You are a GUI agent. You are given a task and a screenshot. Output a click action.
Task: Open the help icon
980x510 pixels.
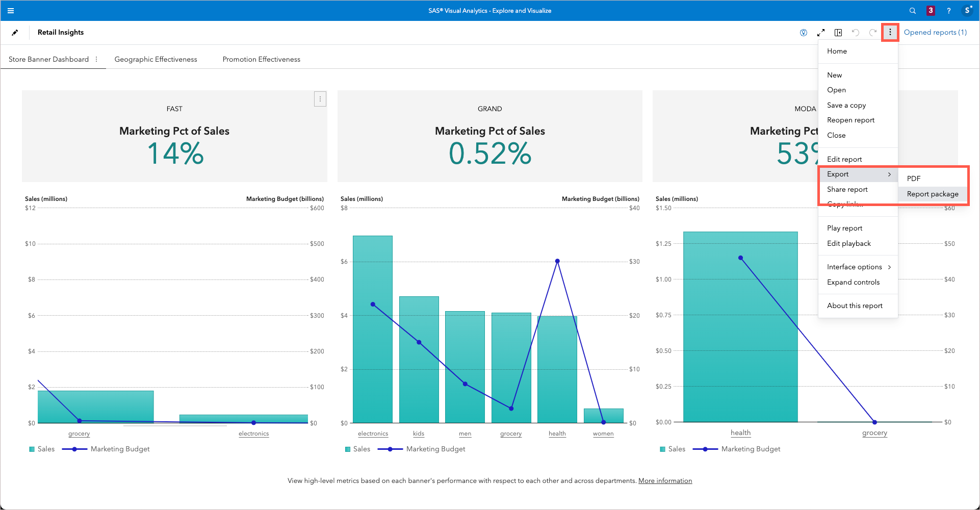[949, 10]
